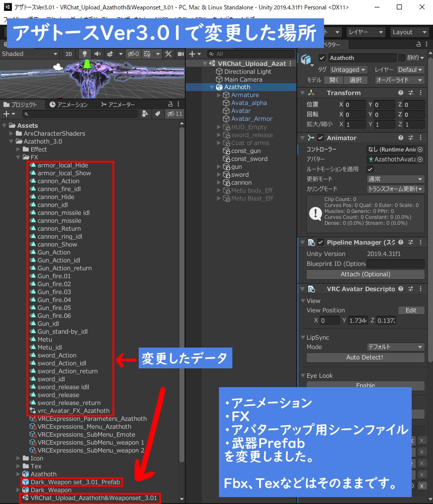Open VRChat_Upload_Azat scene options menu
Image resolution: width=433 pixels, height=504 pixels.
pyautogui.click(x=290, y=64)
